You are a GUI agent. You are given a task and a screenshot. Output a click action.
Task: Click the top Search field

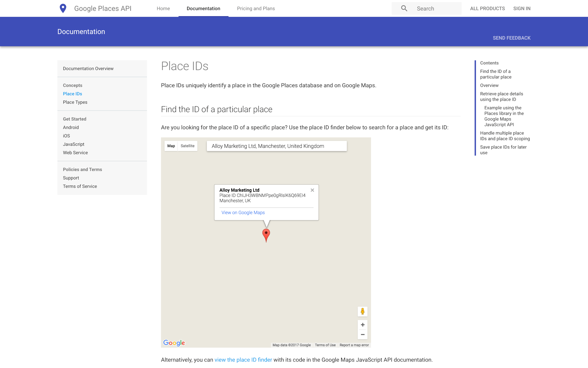pos(426,8)
